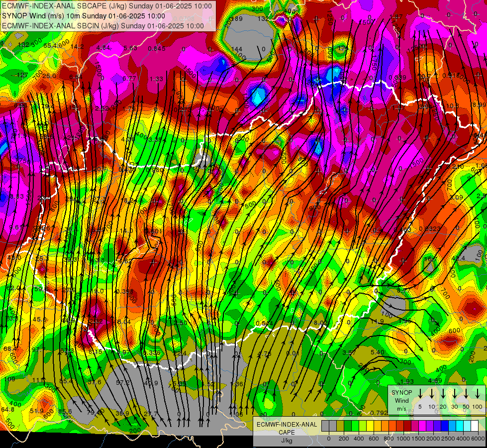This screenshot has height=448, width=487.
Task: Click the map value 40.9
Action: [151, 383]
